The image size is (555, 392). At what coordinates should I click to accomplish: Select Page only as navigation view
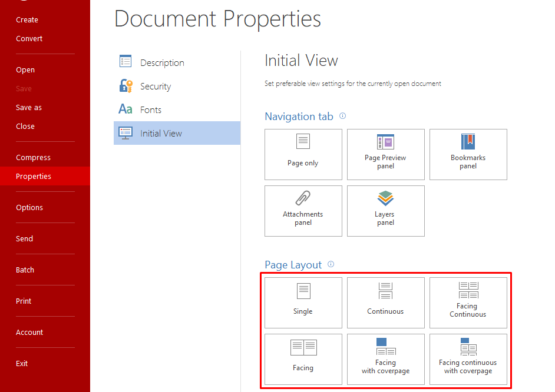[x=303, y=154]
